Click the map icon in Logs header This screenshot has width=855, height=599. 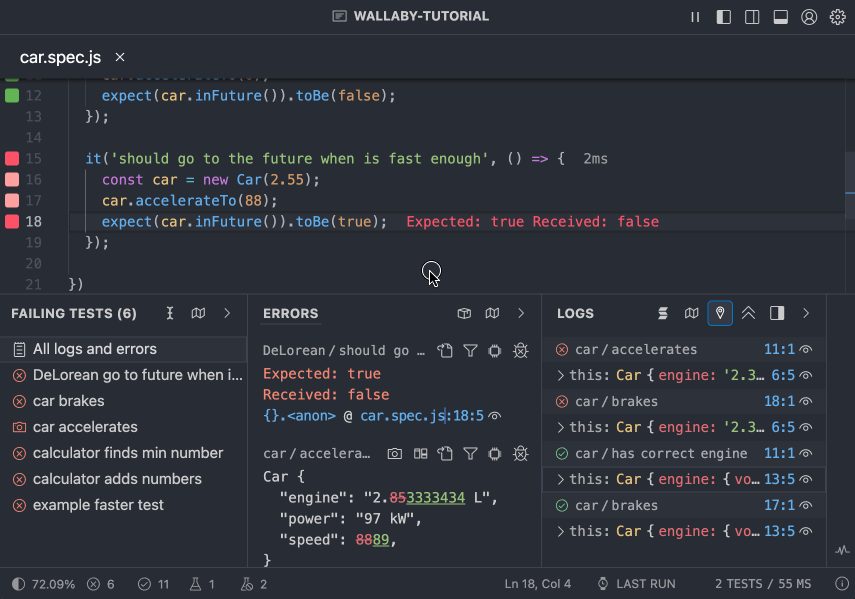(x=691, y=313)
